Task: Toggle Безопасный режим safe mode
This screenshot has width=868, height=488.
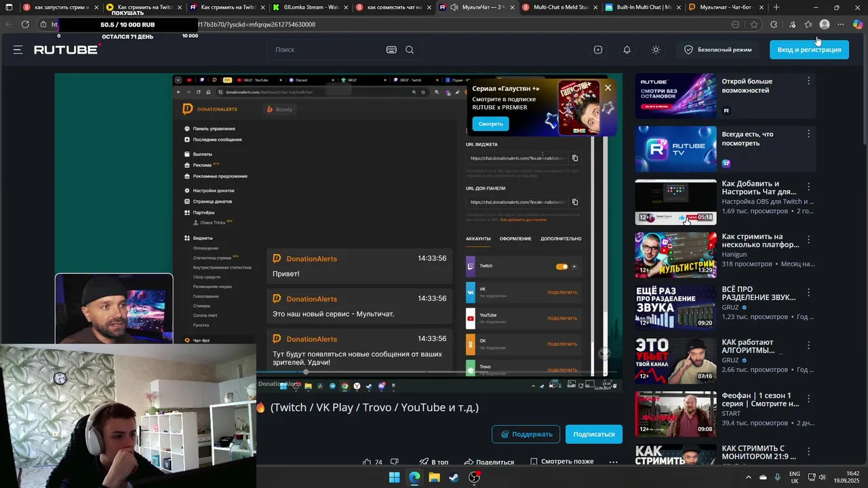Action: click(x=717, y=49)
